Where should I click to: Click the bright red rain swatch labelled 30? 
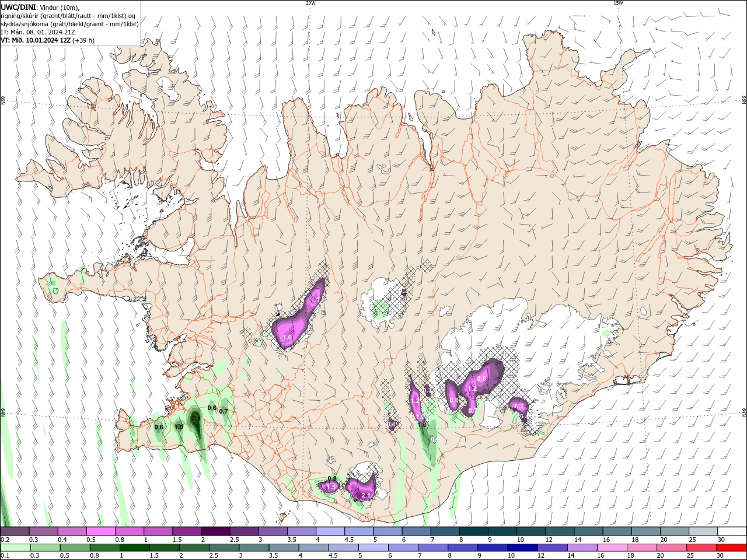(x=732, y=548)
